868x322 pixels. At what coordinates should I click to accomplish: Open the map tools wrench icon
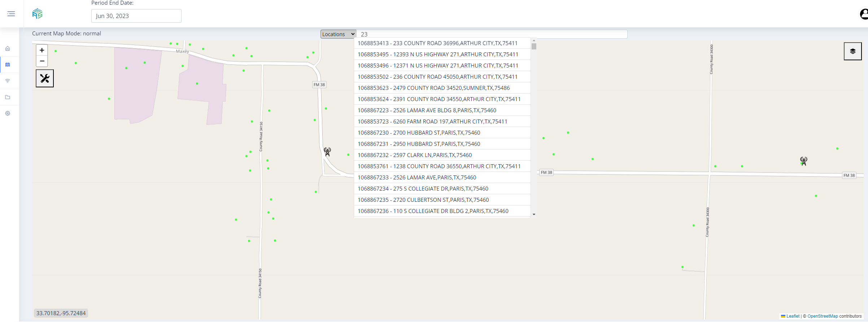45,78
